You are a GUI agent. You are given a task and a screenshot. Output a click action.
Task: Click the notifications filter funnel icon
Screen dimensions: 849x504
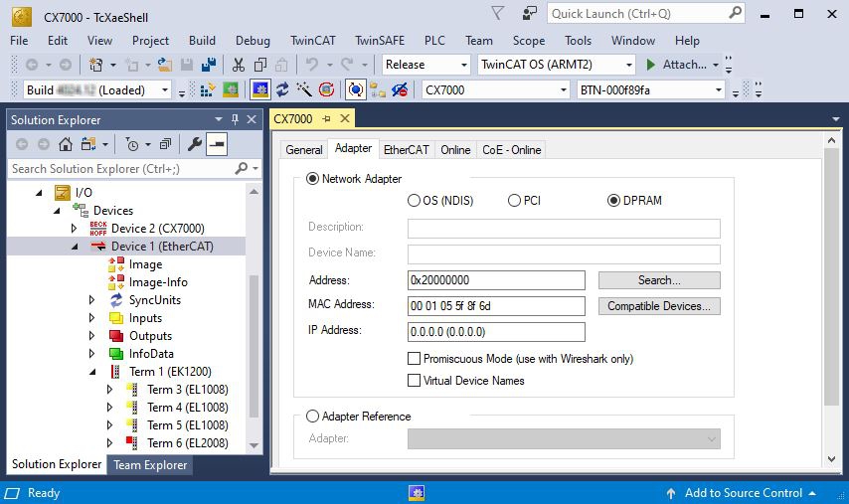(x=498, y=13)
